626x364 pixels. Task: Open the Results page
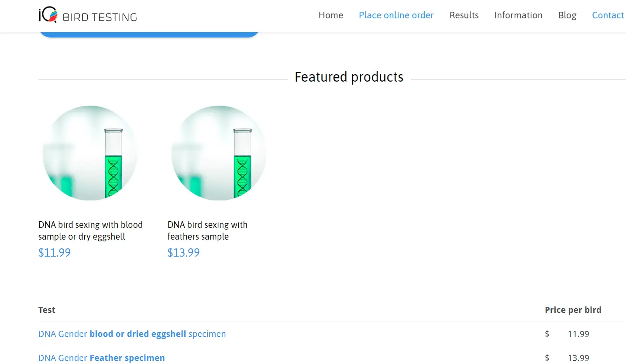point(464,15)
